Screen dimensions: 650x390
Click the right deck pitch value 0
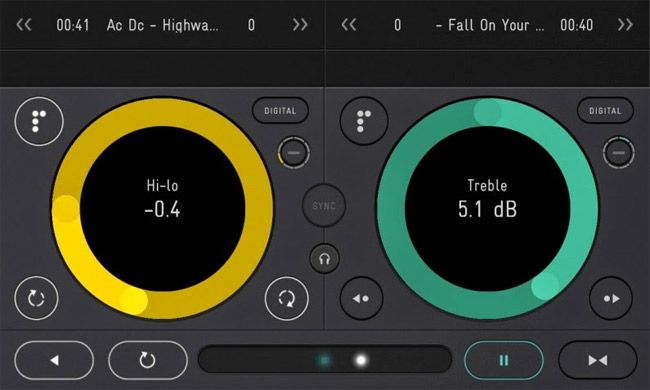coord(398,25)
